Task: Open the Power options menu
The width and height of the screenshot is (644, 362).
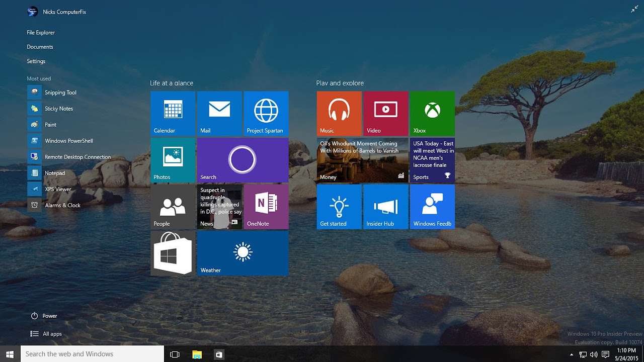Action: tap(44, 316)
